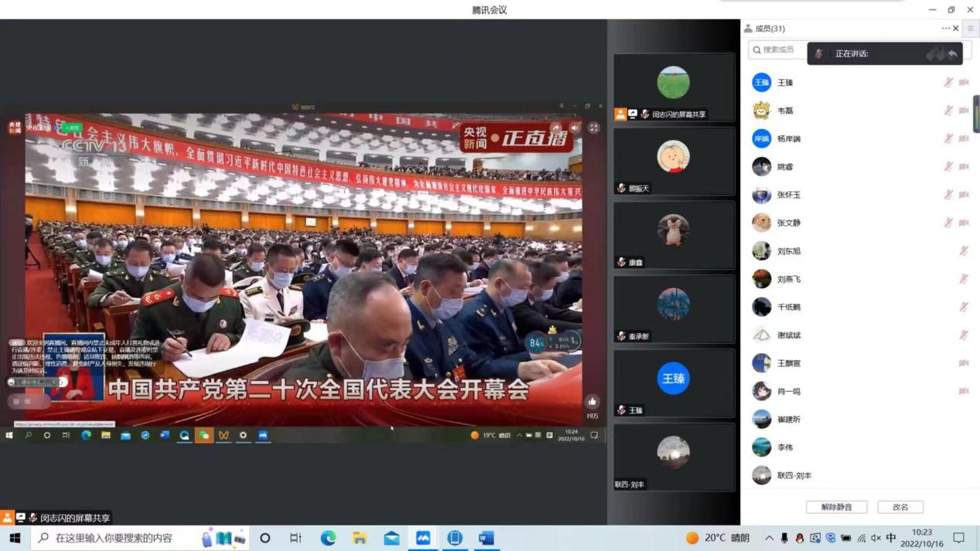This screenshot has width=980, height=551.
Task: Click the 改名 button
Action: 900,507
